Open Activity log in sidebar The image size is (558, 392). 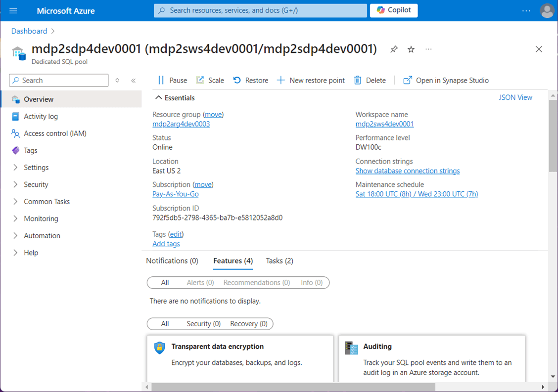click(41, 116)
